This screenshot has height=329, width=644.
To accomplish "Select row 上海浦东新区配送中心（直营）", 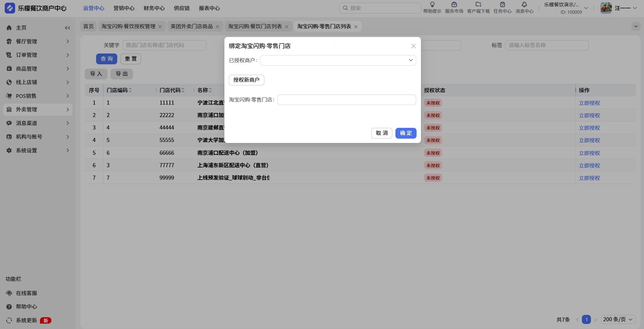I will [360, 165].
